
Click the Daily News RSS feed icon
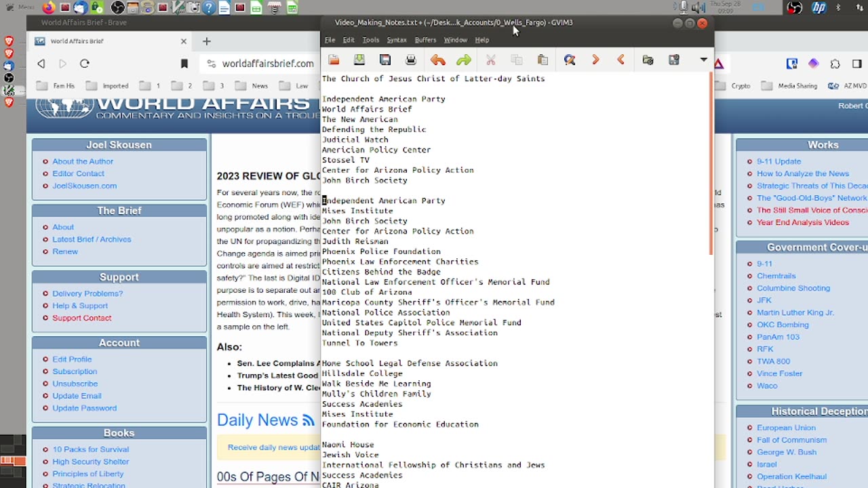pos(309,420)
